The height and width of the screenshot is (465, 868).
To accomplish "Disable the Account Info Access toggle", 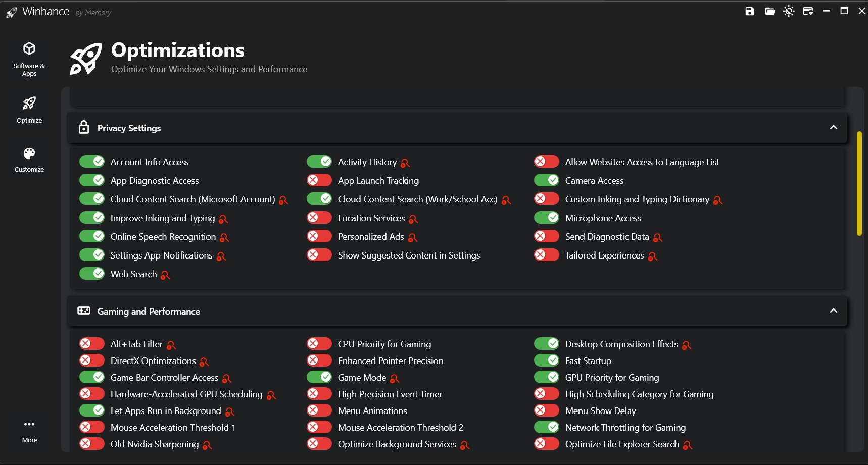I will point(92,162).
